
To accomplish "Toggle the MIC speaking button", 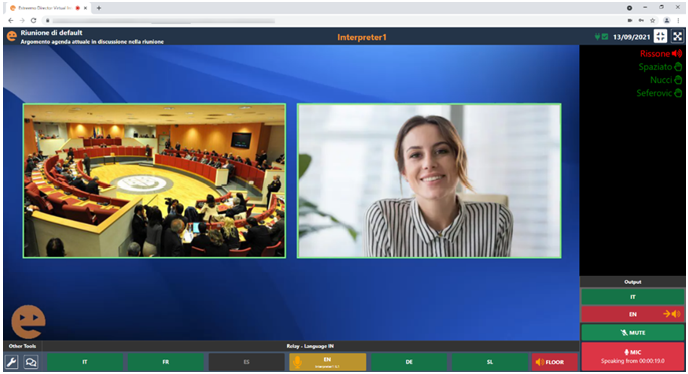I will point(633,356).
